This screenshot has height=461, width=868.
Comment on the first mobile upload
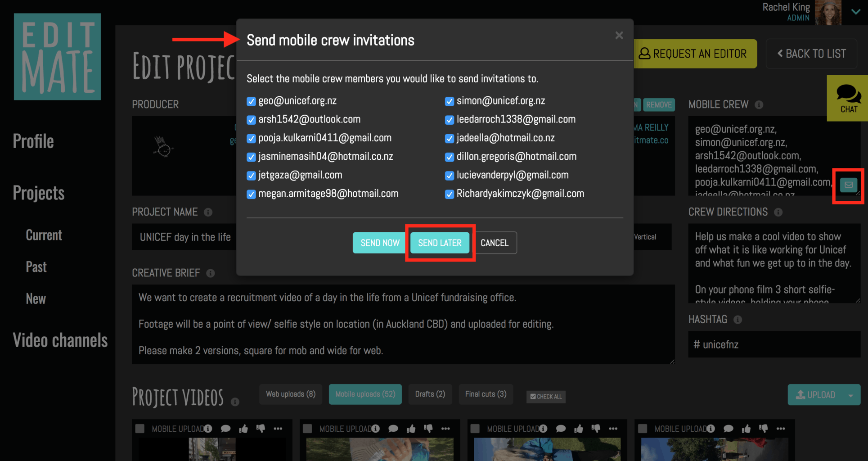point(226,429)
